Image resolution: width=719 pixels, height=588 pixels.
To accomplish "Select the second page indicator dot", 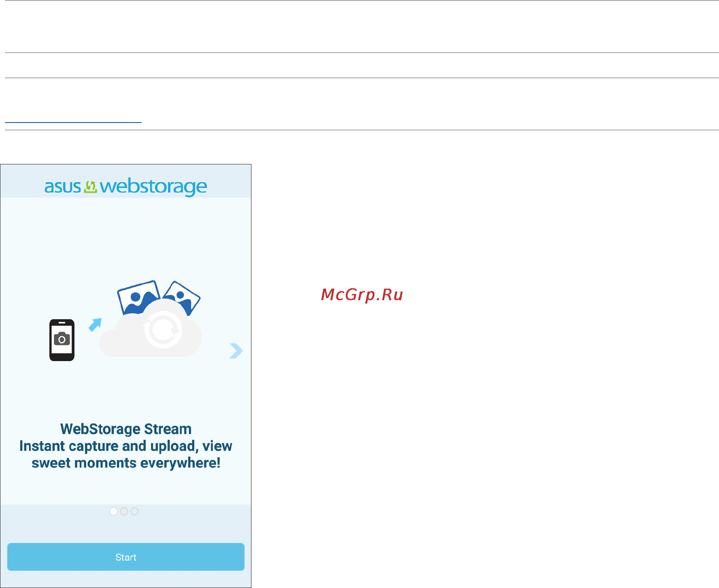I will click(124, 511).
